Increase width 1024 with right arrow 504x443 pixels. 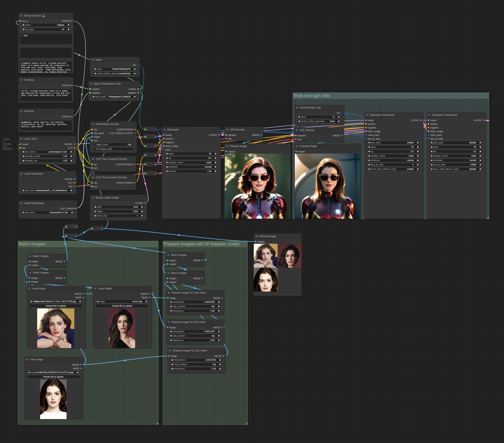pos(142,207)
